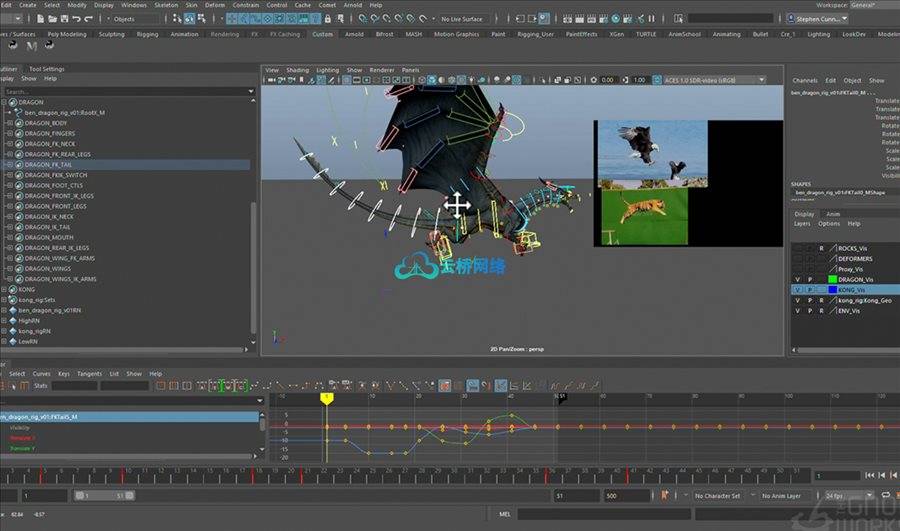
Task: Switch to the Anim layer tab
Action: tap(833, 214)
